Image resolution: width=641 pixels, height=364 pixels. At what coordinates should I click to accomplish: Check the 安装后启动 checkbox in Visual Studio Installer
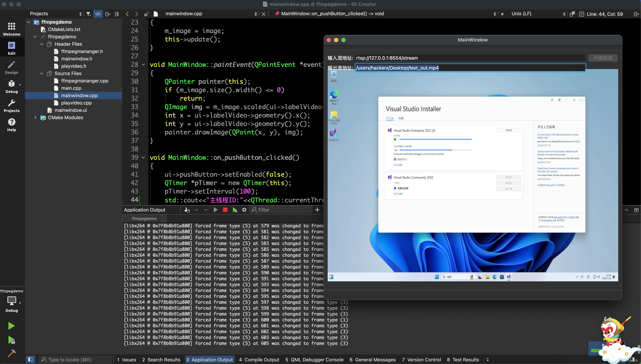point(395,159)
